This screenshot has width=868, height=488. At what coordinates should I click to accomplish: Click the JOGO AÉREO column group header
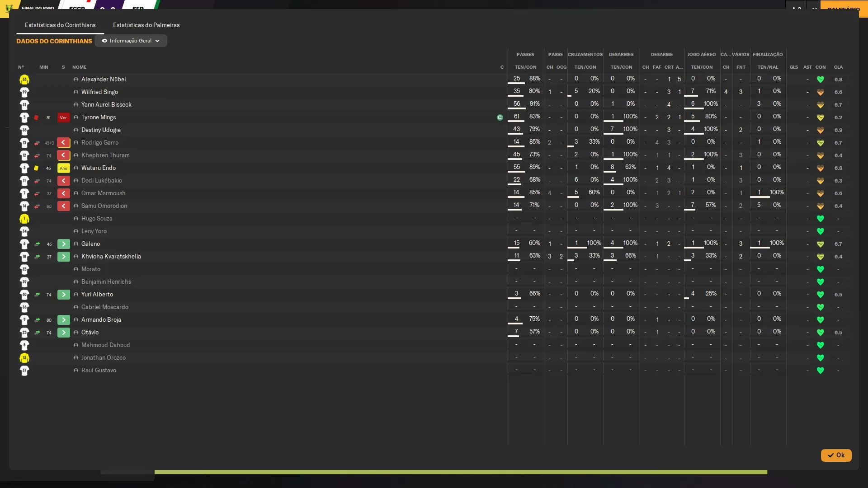click(x=702, y=55)
